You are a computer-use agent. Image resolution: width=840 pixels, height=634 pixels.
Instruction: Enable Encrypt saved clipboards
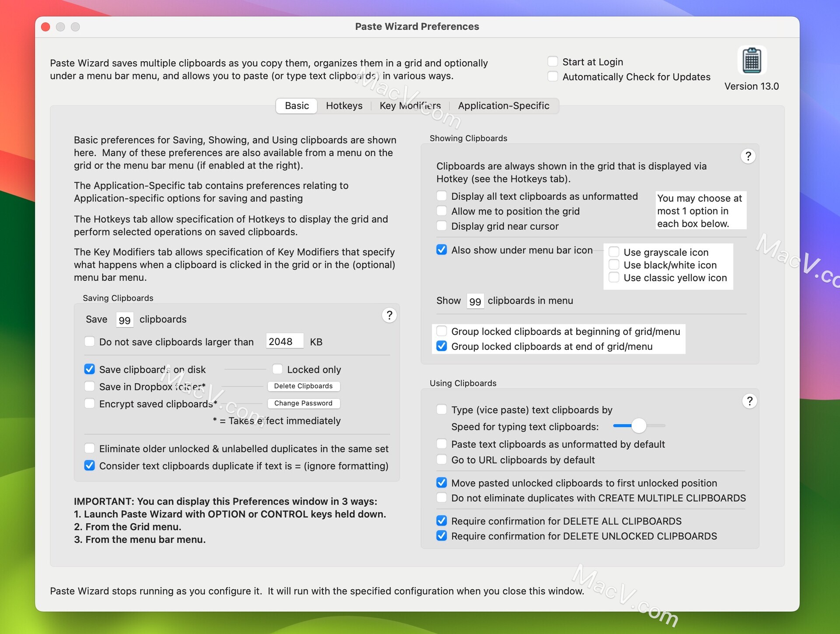click(x=90, y=403)
